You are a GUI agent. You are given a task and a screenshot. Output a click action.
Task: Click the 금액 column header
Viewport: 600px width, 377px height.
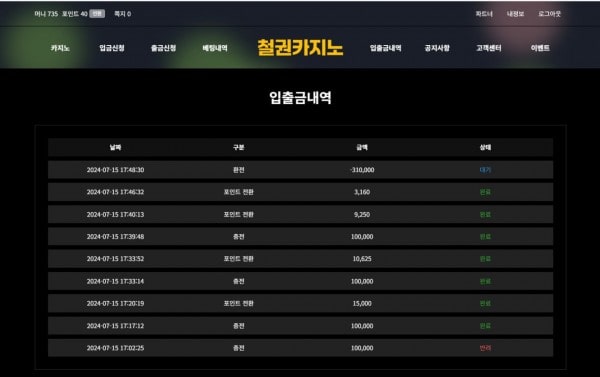pos(362,147)
